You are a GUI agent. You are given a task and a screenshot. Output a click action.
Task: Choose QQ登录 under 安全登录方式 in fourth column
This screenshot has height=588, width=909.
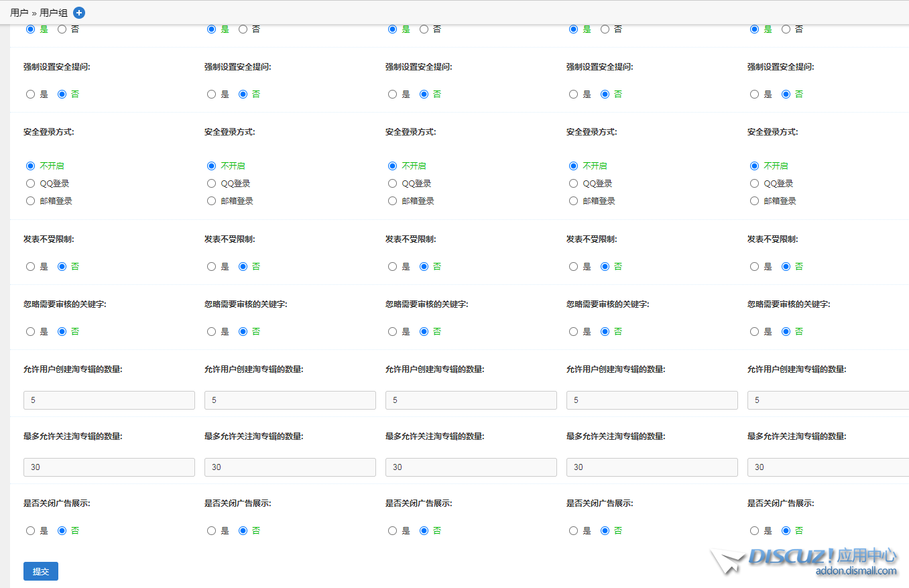[574, 184]
